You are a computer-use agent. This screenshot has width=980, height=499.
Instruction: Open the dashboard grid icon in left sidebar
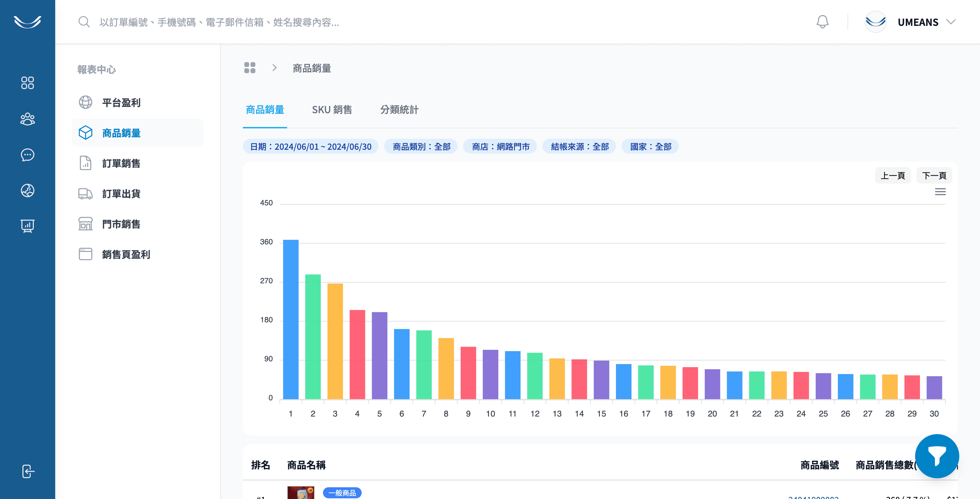pyautogui.click(x=27, y=83)
